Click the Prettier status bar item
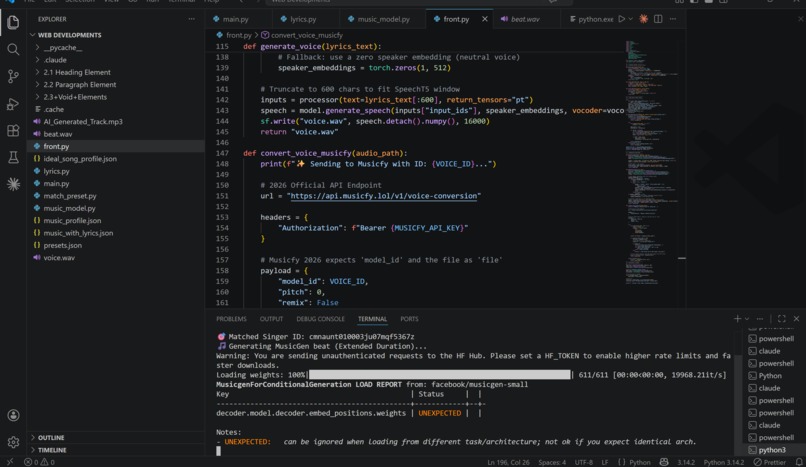 coord(770,462)
